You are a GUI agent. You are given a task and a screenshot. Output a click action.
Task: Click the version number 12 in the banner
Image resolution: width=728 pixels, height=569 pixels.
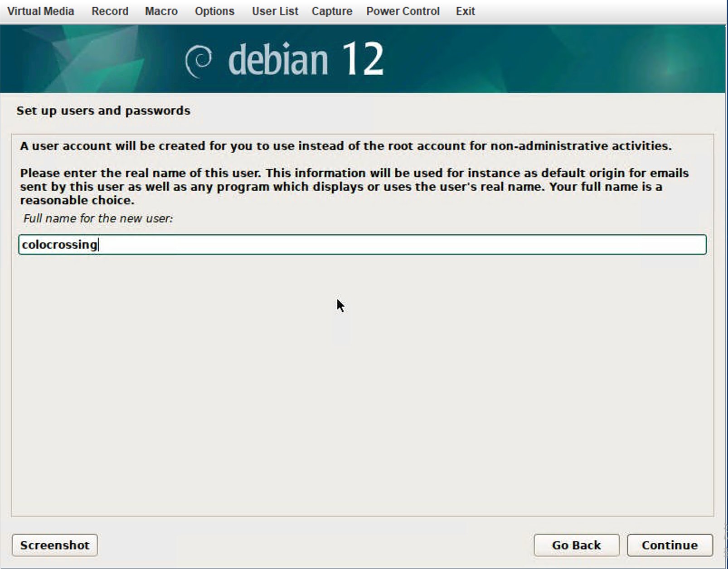(x=363, y=59)
